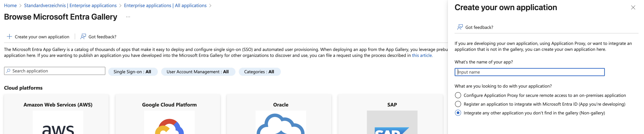Click the Oracle card title
The image size is (644, 134).
click(280, 105)
